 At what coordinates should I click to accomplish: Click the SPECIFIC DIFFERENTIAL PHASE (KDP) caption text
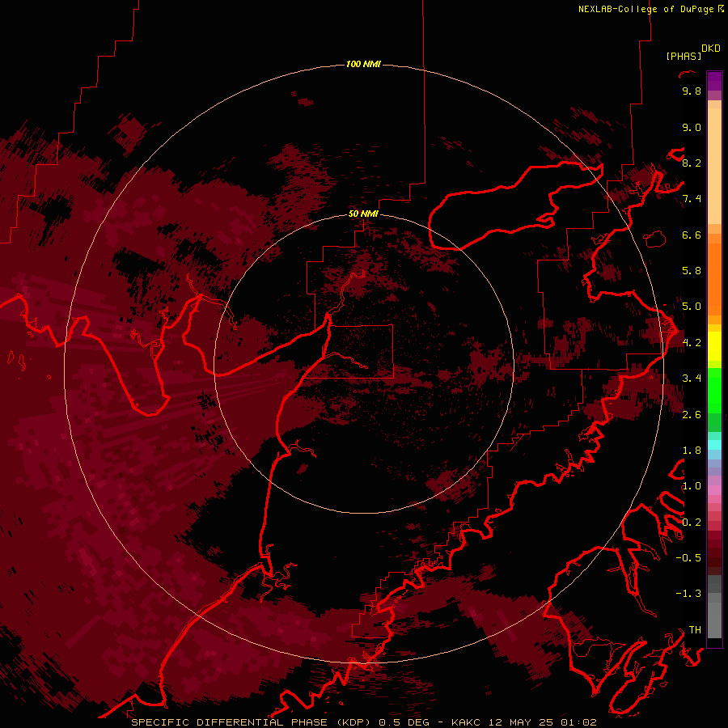pos(252,722)
